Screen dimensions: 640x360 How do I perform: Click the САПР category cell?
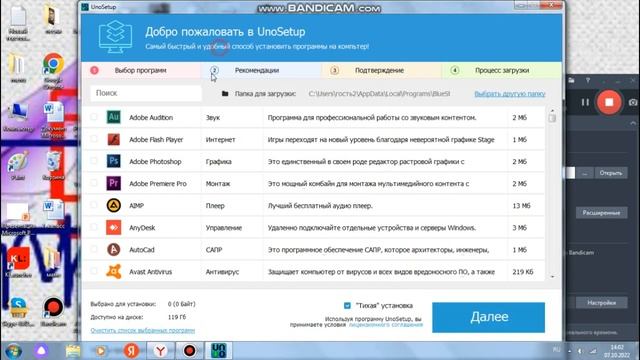pos(214,250)
